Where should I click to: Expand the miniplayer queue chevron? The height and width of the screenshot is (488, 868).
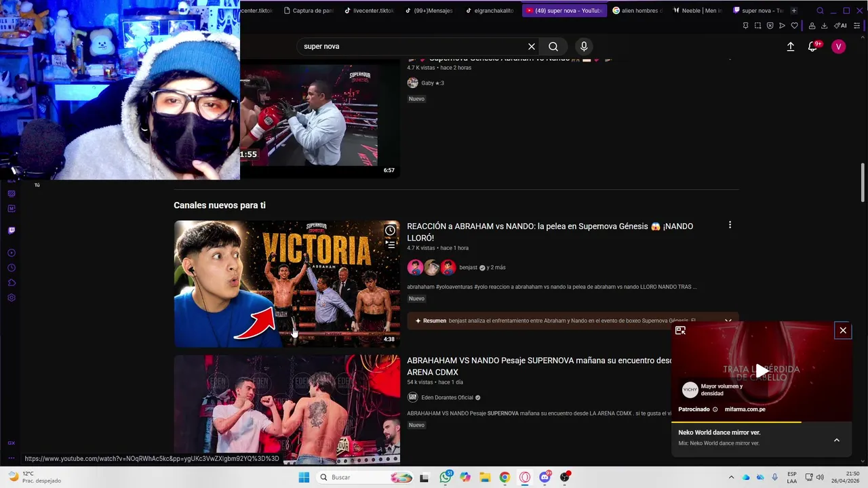point(836,440)
